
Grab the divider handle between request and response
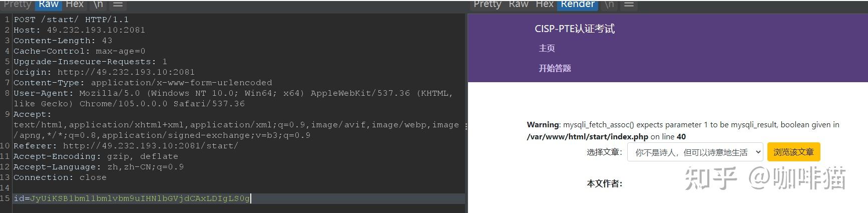[x=466, y=126]
